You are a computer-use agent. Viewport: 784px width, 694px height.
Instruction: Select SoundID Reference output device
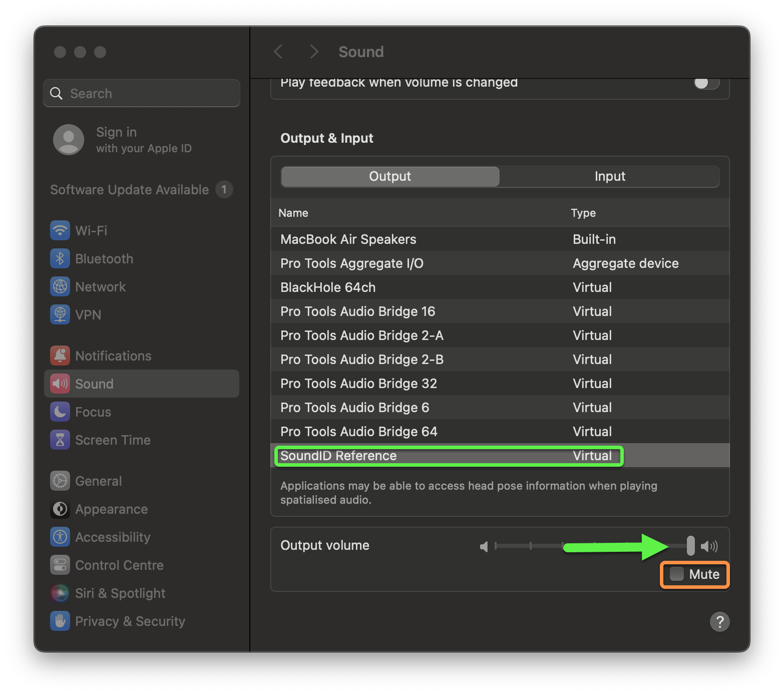click(x=500, y=455)
